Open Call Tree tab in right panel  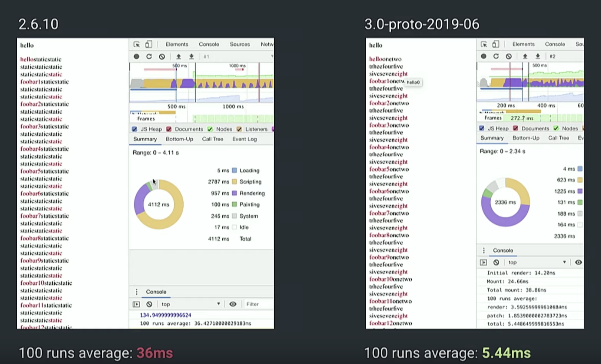point(559,138)
